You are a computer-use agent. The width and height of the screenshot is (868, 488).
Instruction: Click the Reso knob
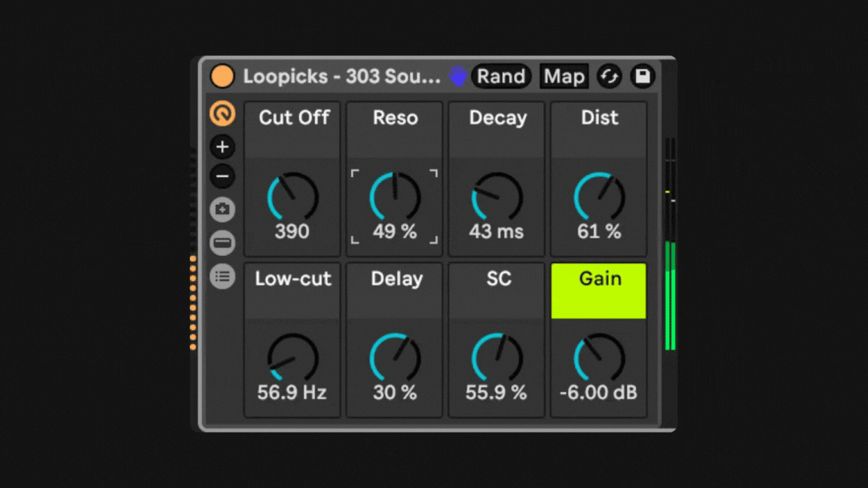coord(395,197)
